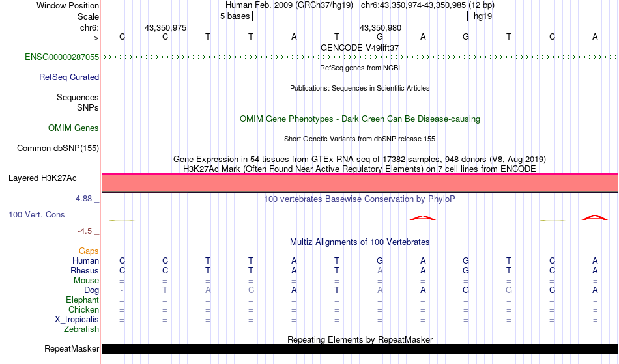Select the X_tropicalis species label
Viewport: 619px width, 364px height.
[77, 320]
